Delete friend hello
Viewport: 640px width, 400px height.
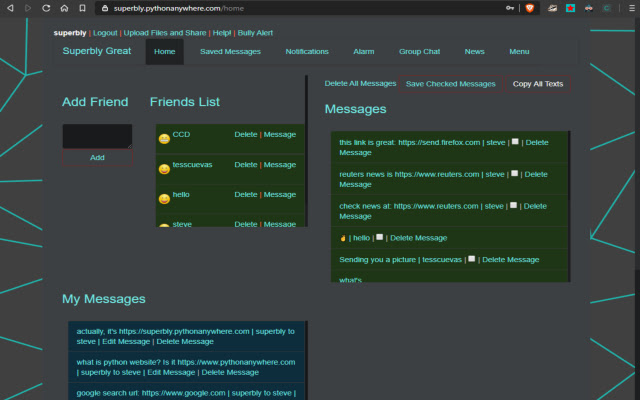click(x=246, y=194)
